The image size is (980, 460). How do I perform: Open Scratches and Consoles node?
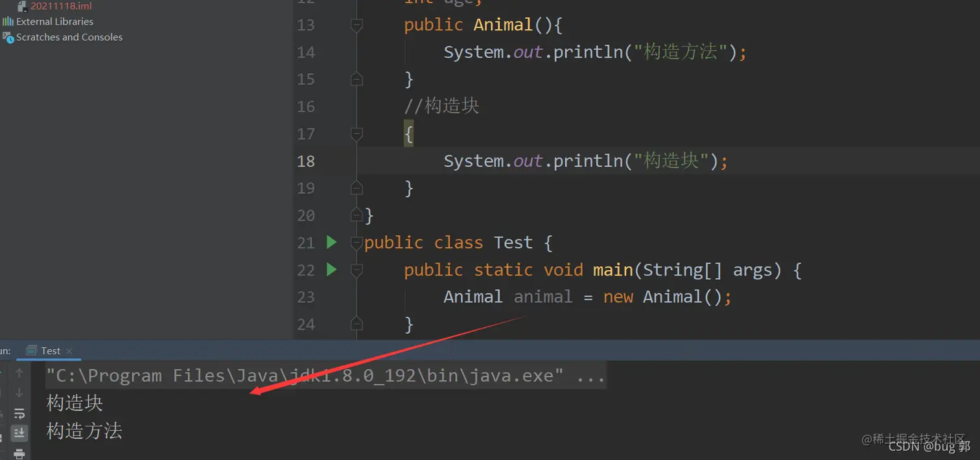click(69, 37)
